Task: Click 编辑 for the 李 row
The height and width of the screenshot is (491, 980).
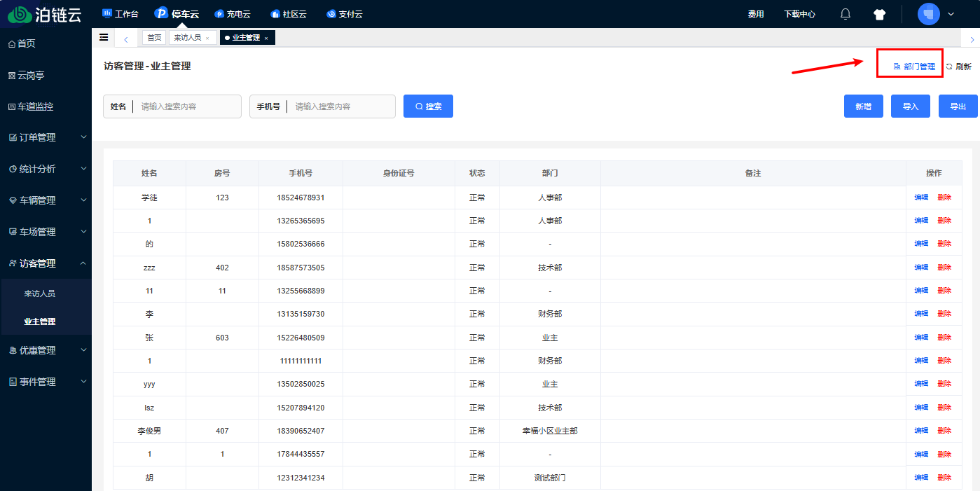Action: click(x=921, y=314)
